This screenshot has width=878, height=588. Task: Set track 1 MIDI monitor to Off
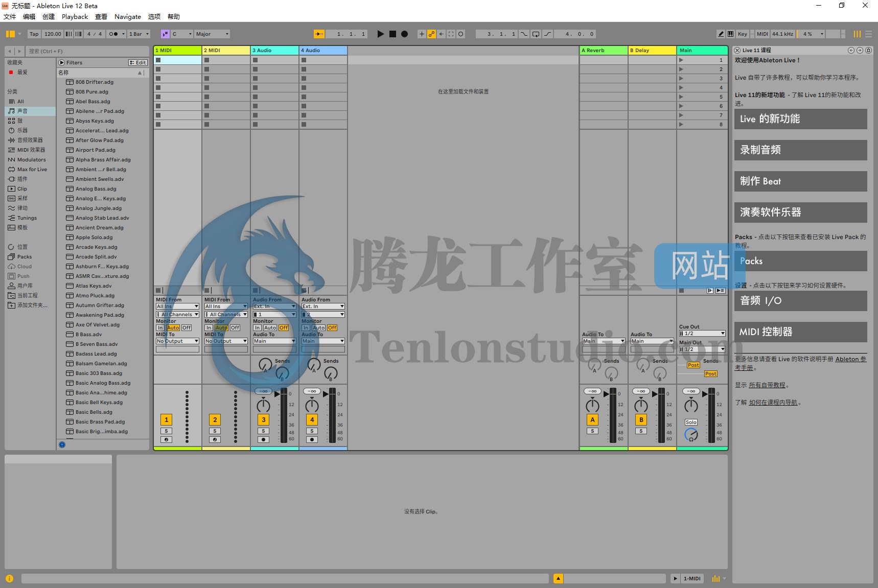(x=187, y=328)
